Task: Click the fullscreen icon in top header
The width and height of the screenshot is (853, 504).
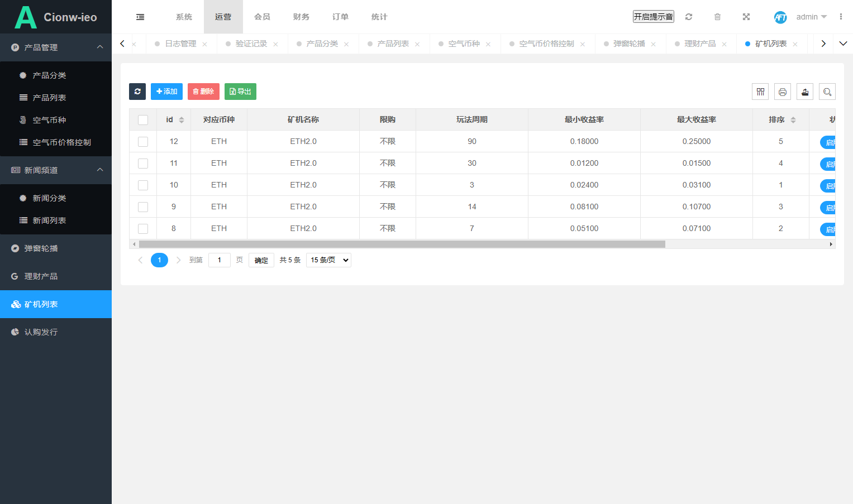Action: point(746,17)
